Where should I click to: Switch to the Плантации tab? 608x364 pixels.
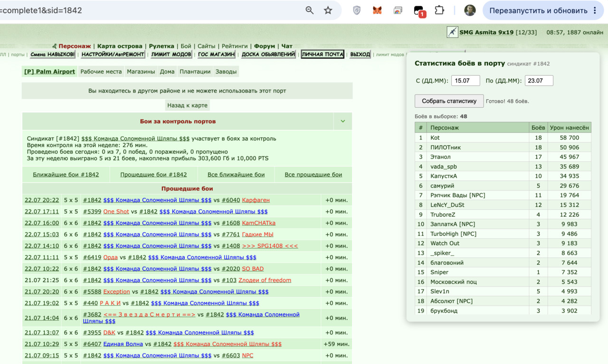coord(195,72)
